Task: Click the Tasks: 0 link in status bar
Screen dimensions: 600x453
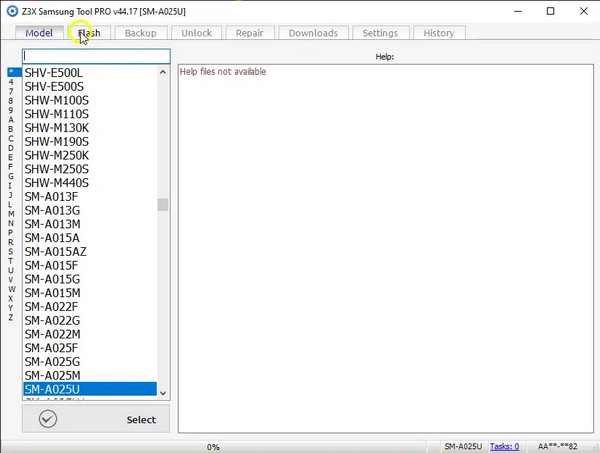Action: 505,446
